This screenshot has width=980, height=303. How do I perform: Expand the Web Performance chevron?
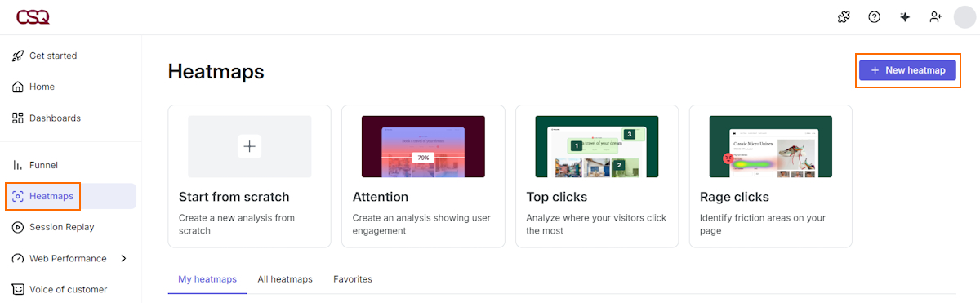[x=123, y=258]
